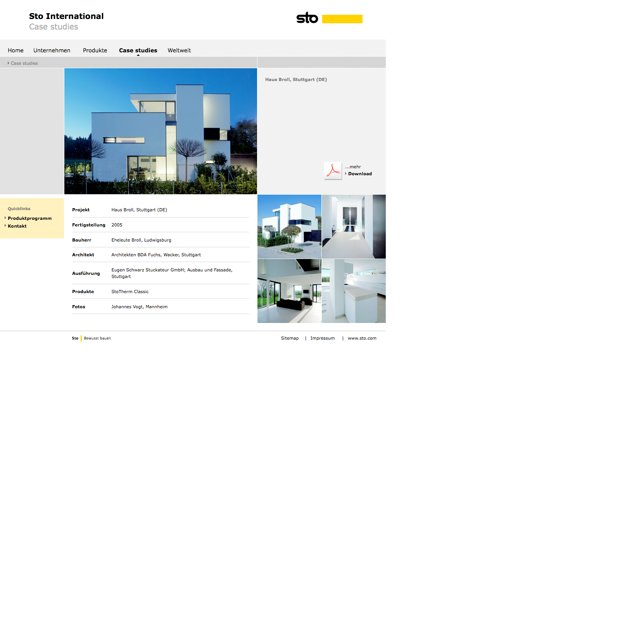Go to the Produkte navigation tab
The image size is (644, 644).
pyautogui.click(x=95, y=50)
